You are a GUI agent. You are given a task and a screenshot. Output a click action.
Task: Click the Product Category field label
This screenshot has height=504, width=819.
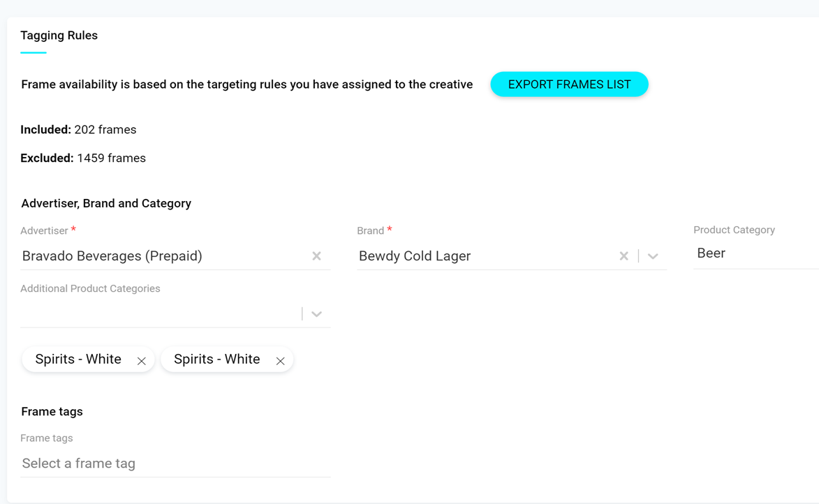pos(734,230)
